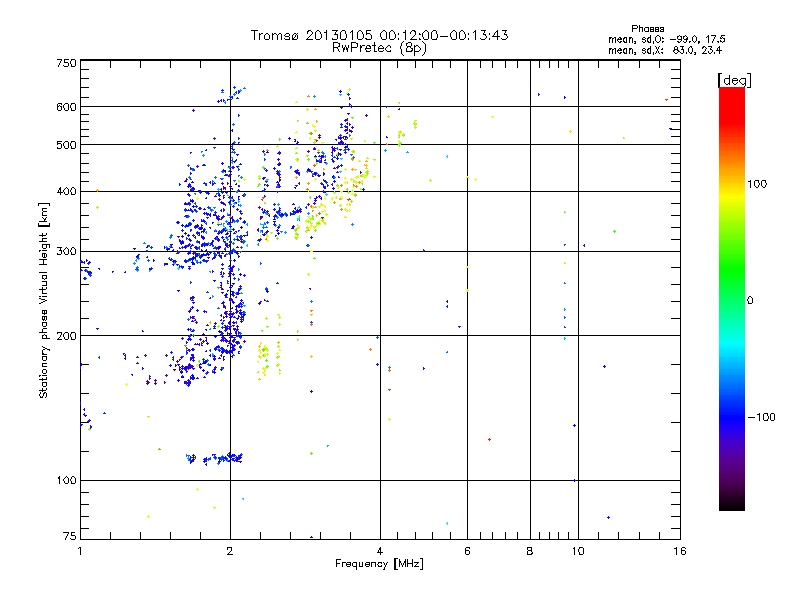Image resolution: width=800 pixels, height=600 pixels.
Task: Click the '[deg]' colorbar unit label
Action: (734, 81)
